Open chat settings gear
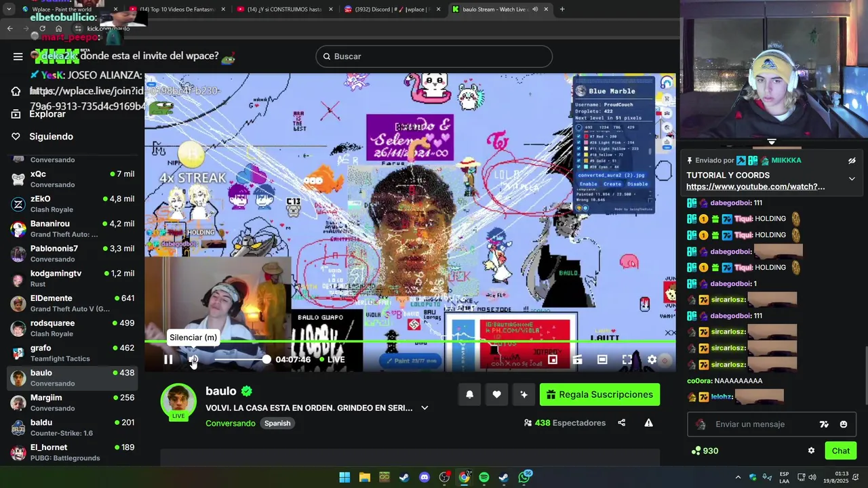The image size is (868, 488). coord(811,451)
